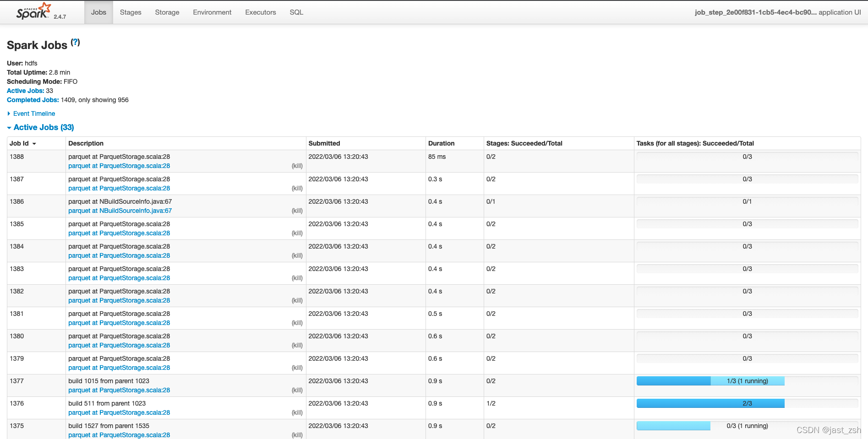Open the Storage tab
This screenshot has height=439, width=868.
coord(167,12)
